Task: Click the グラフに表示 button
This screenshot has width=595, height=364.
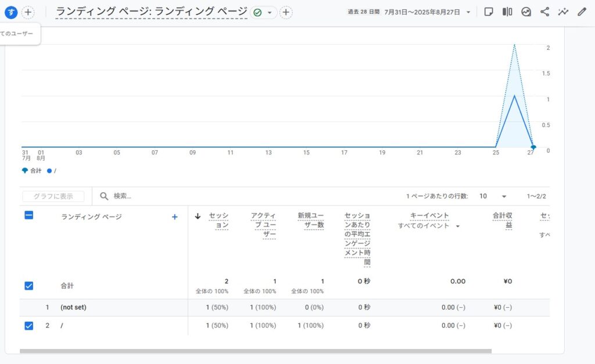Action: click(x=53, y=196)
